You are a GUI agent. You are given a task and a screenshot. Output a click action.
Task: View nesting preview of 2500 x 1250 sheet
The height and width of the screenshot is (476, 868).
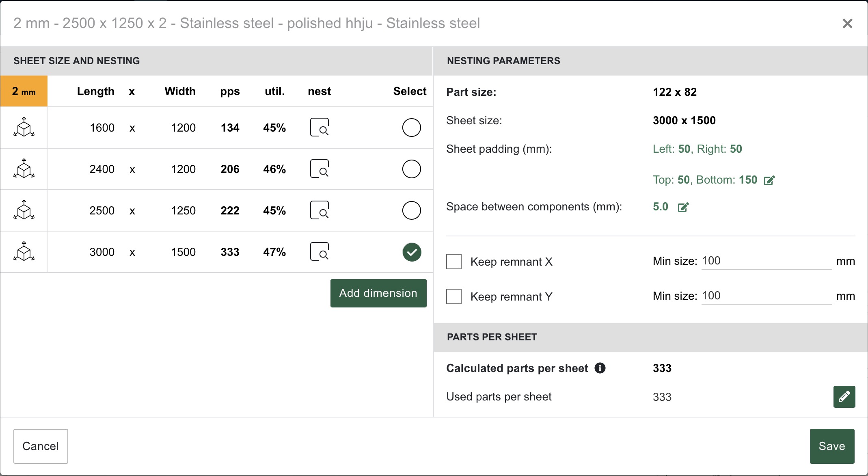point(320,210)
